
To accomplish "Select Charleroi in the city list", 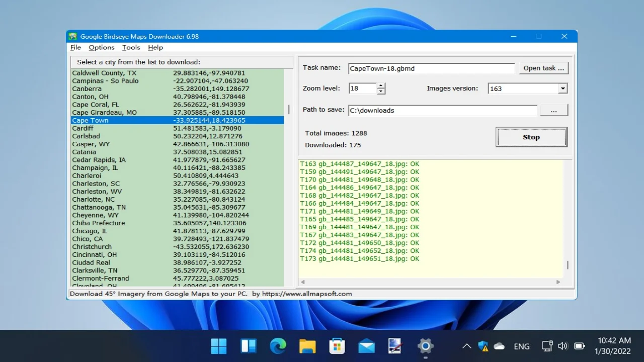I will 177,176.
